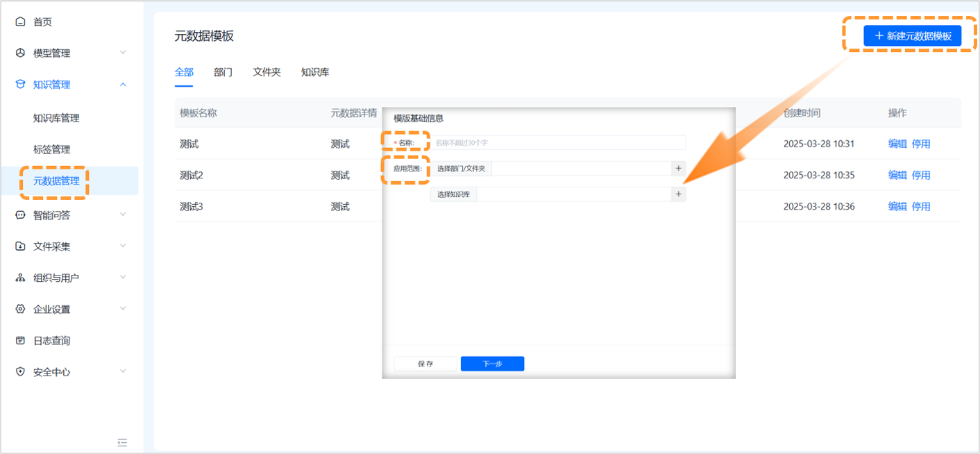Click Next Step (下一步) in dialog
980x454 pixels.
(x=492, y=364)
